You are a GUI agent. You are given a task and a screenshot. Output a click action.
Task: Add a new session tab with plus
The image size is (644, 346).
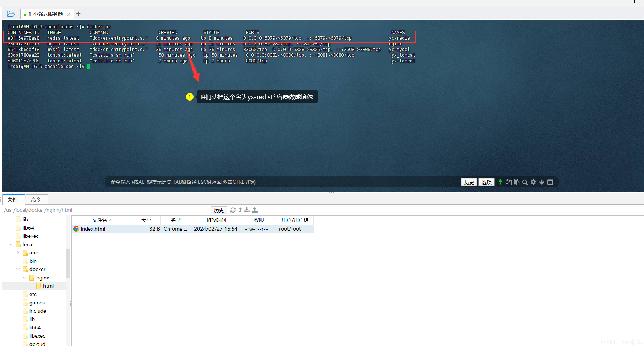(78, 14)
